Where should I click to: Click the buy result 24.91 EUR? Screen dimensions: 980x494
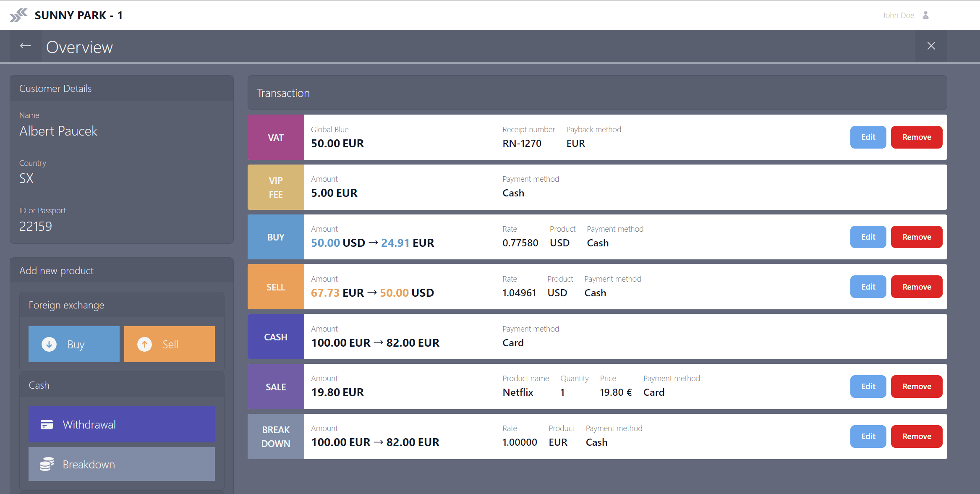point(408,243)
